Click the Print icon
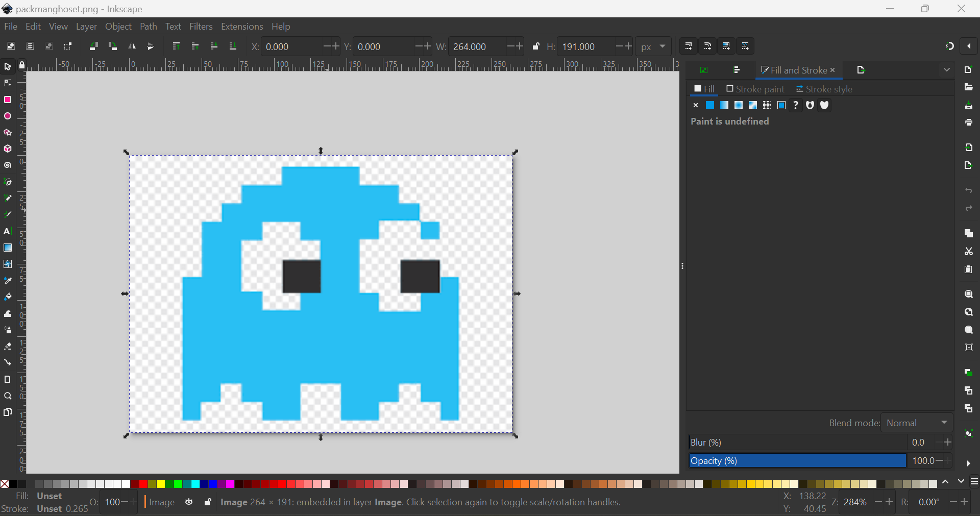Image resolution: width=980 pixels, height=516 pixels. pos(968,122)
